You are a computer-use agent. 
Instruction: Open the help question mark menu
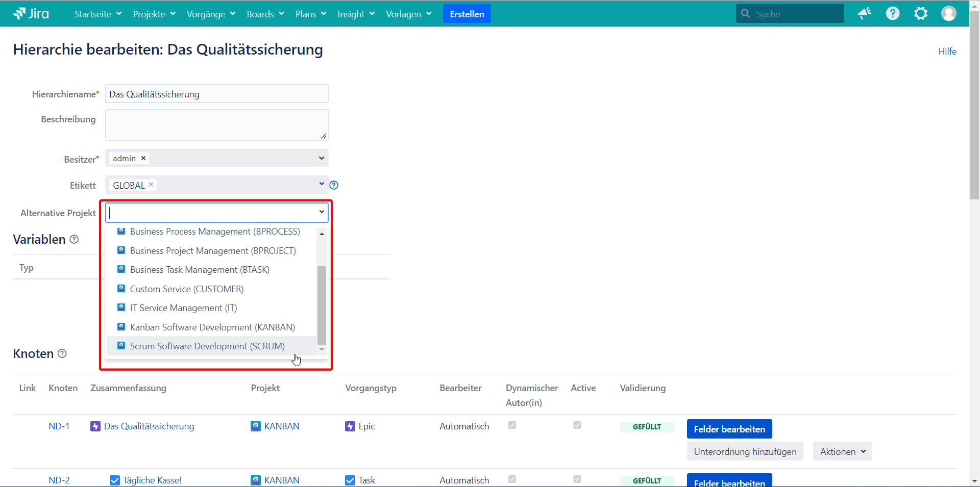[x=892, y=14]
